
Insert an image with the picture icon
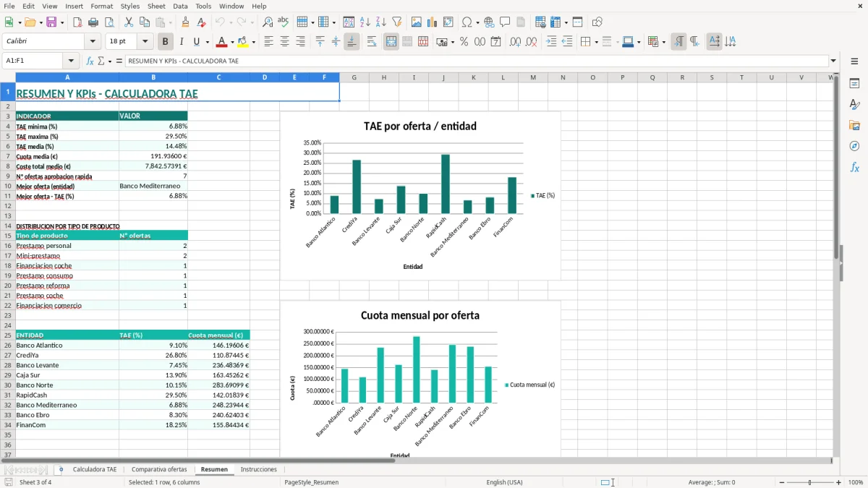417,22
